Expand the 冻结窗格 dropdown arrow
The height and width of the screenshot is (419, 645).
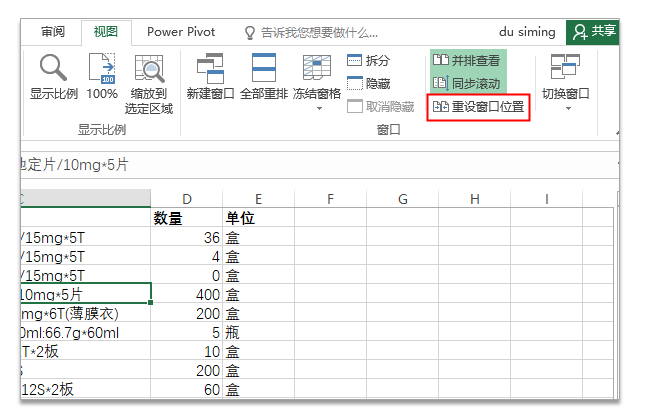point(319,109)
